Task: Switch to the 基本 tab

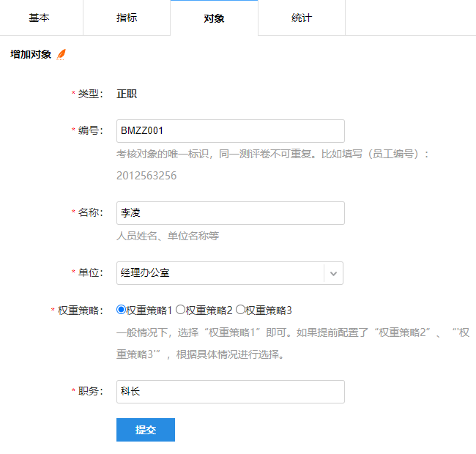Action: (x=40, y=18)
